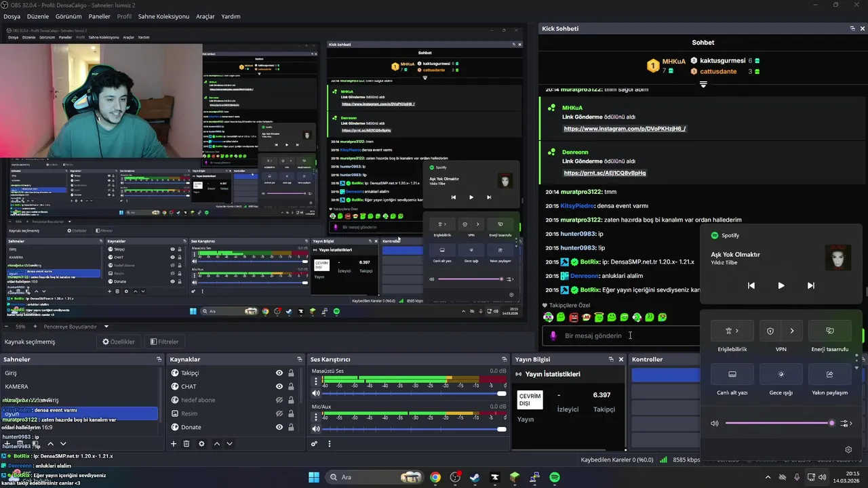Pop out the Kaynaklar dock panel

point(300,359)
